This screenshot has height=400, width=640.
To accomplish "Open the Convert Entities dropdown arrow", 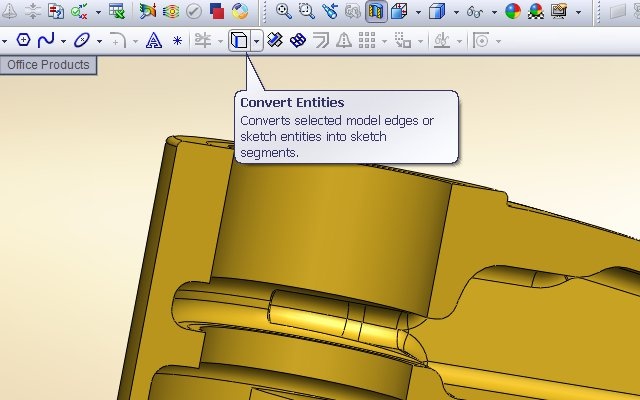I will coord(257,41).
